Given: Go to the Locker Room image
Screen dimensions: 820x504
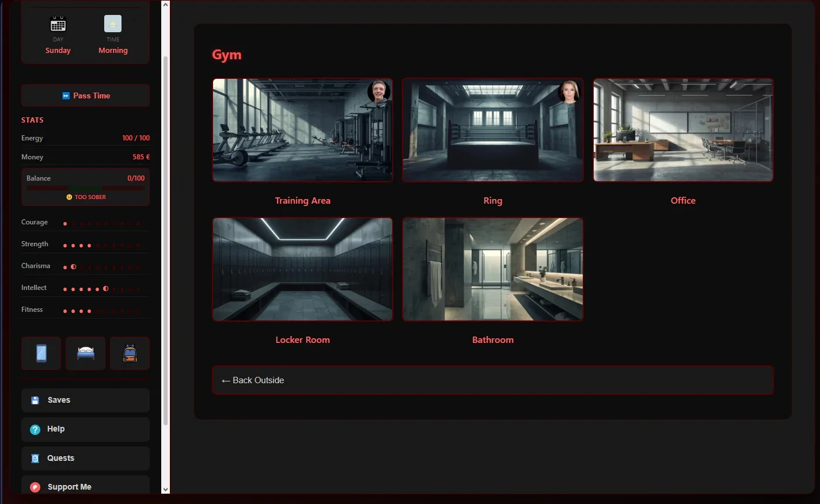Looking at the screenshot, I should point(303,269).
